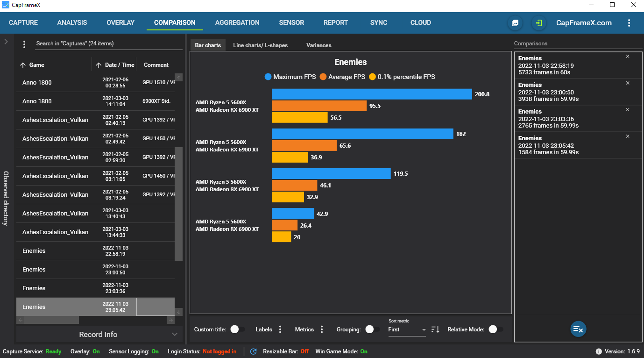The width and height of the screenshot is (644, 358).
Task: Click the captures list vertical scrollbar thumb
Action: 178,204
